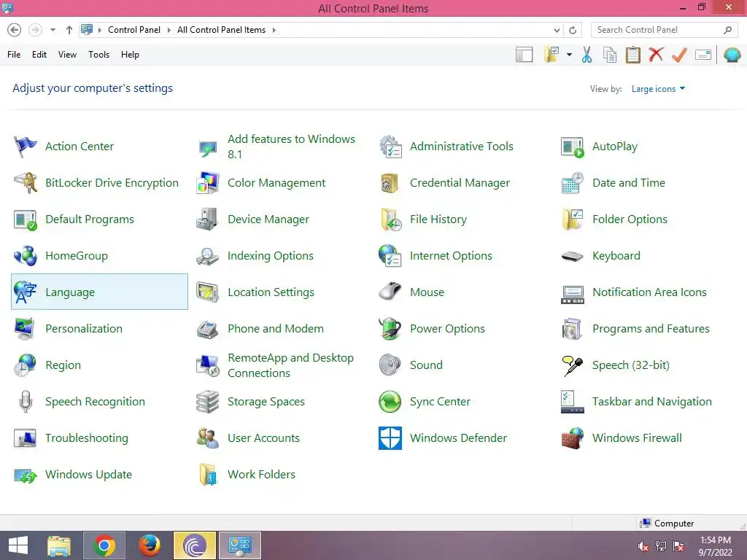Open the File menu
The height and width of the screenshot is (560, 747).
point(14,55)
